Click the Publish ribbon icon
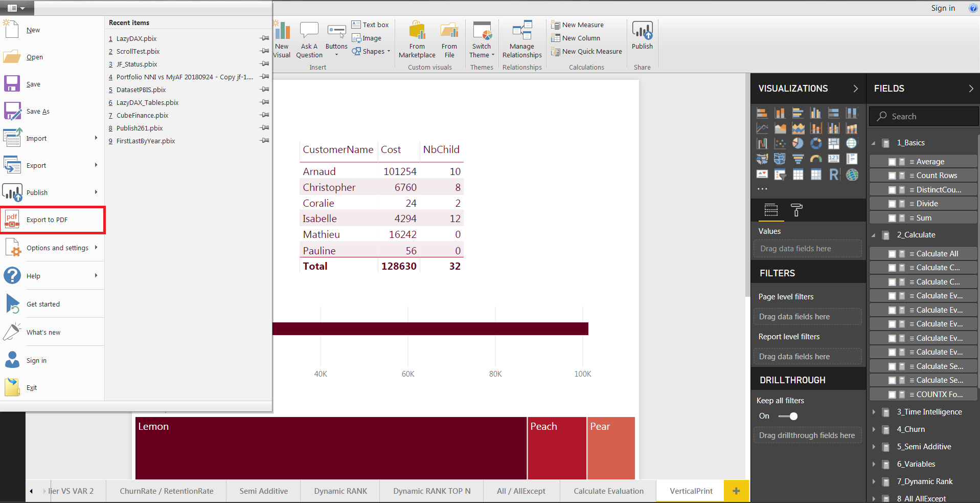The width and height of the screenshot is (980, 503). coord(642,36)
